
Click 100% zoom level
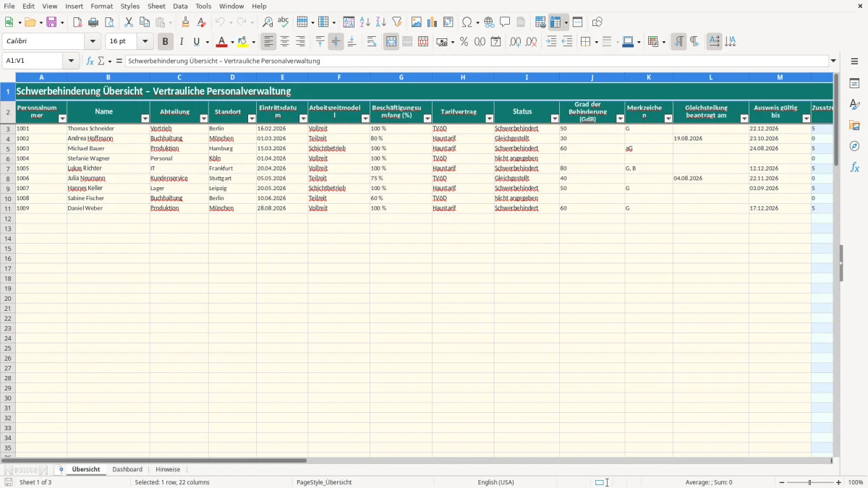(x=856, y=482)
